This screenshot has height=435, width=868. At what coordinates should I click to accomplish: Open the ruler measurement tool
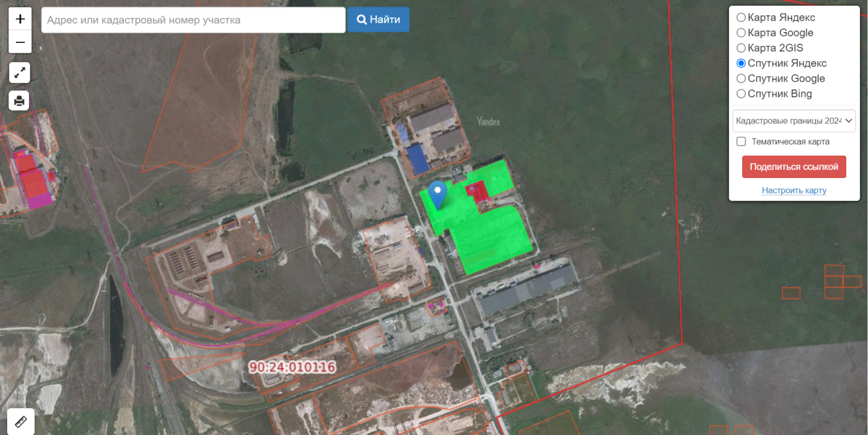21,421
